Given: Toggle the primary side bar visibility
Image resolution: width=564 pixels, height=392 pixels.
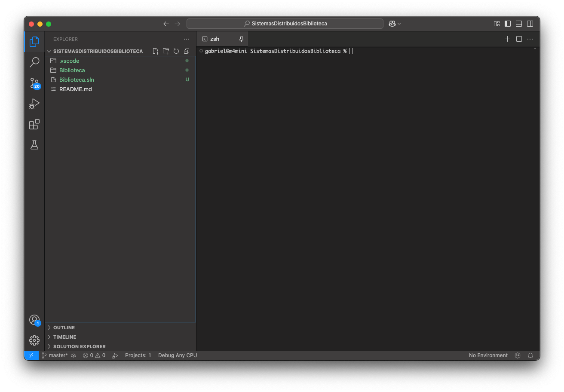Looking at the screenshot, I should click(x=508, y=24).
